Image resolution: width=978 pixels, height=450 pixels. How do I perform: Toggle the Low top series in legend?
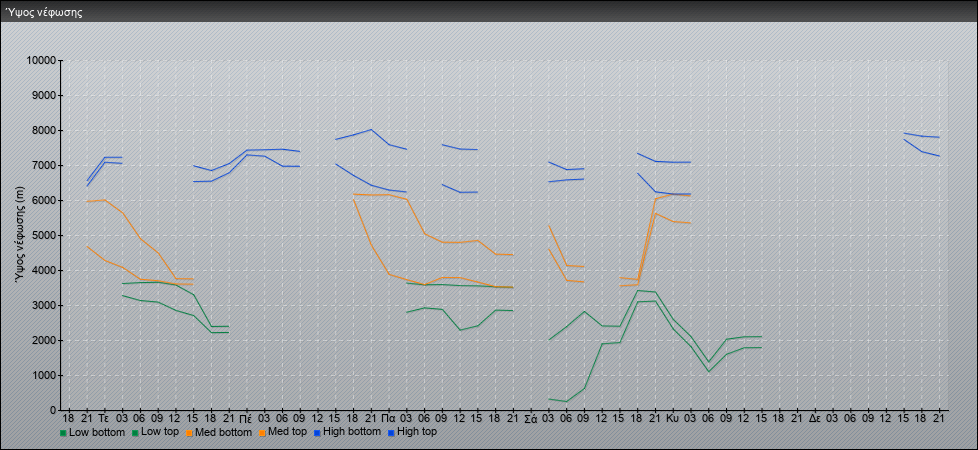pos(155,432)
